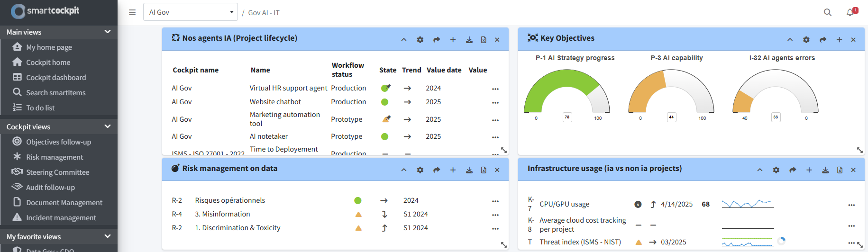Open the AI Gov cockpit dropdown
Image resolution: width=868 pixels, height=252 pixels.
click(x=190, y=12)
